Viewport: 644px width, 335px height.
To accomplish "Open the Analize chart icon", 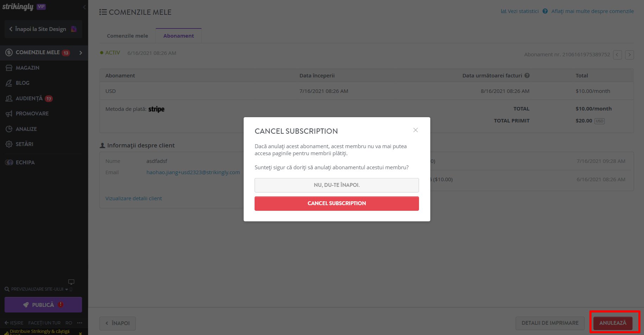I will tap(9, 129).
